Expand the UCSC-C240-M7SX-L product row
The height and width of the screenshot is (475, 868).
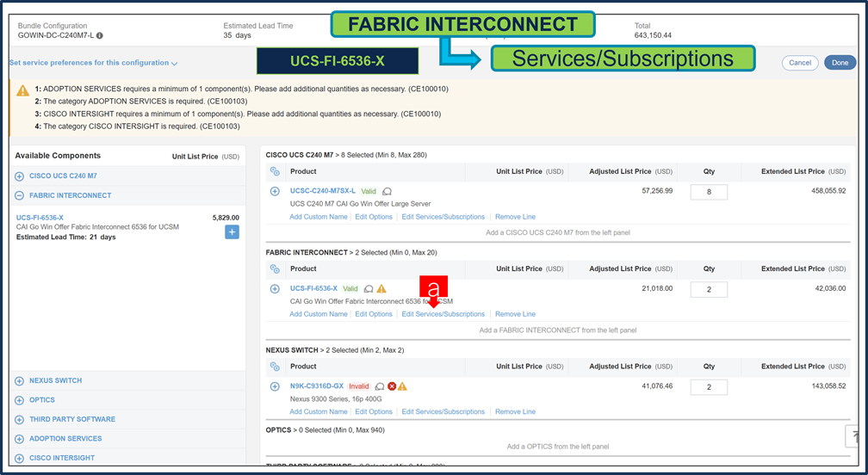(275, 191)
